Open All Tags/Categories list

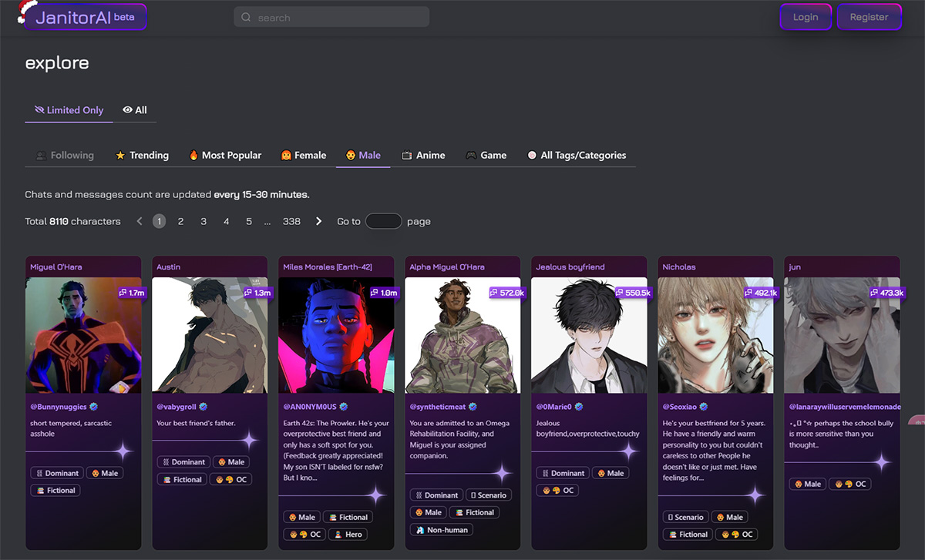[576, 155]
